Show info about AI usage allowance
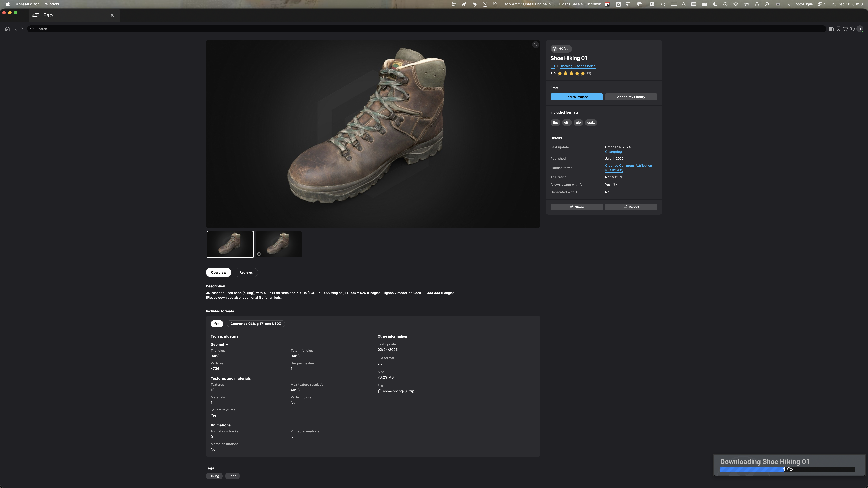868x488 pixels. point(615,185)
